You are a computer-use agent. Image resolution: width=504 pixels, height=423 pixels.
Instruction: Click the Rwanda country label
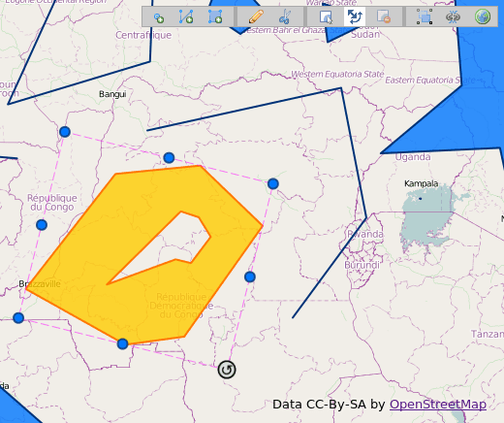pyautogui.click(x=365, y=234)
